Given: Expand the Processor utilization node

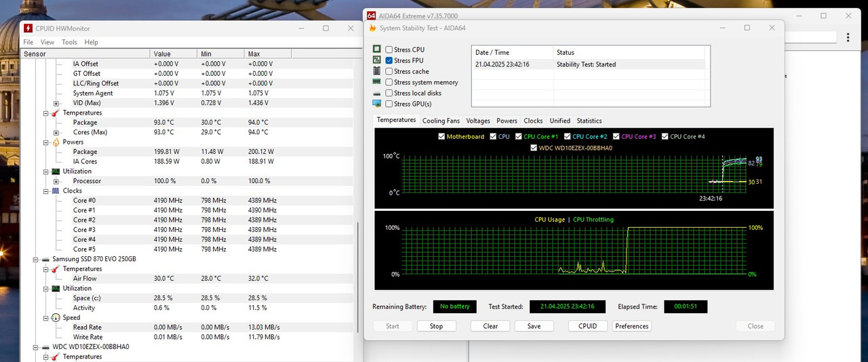Looking at the screenshot, I should [x=56, y=182].
